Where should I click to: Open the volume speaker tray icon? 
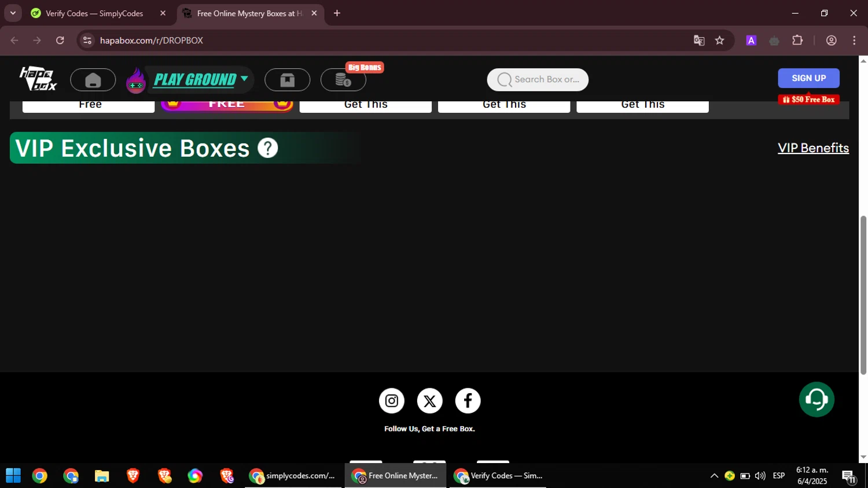760,476
